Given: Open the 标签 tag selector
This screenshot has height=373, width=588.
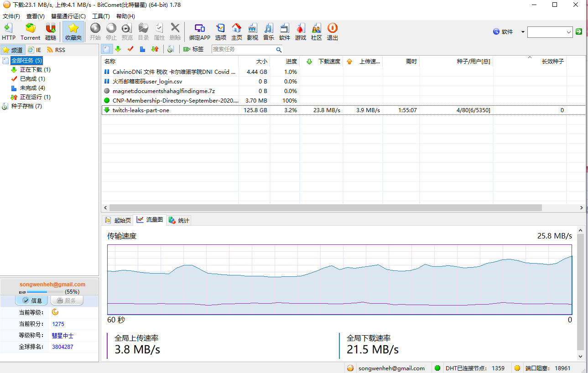Looking at the screenshot, I should pyautogui.click(x=193, y=49).
